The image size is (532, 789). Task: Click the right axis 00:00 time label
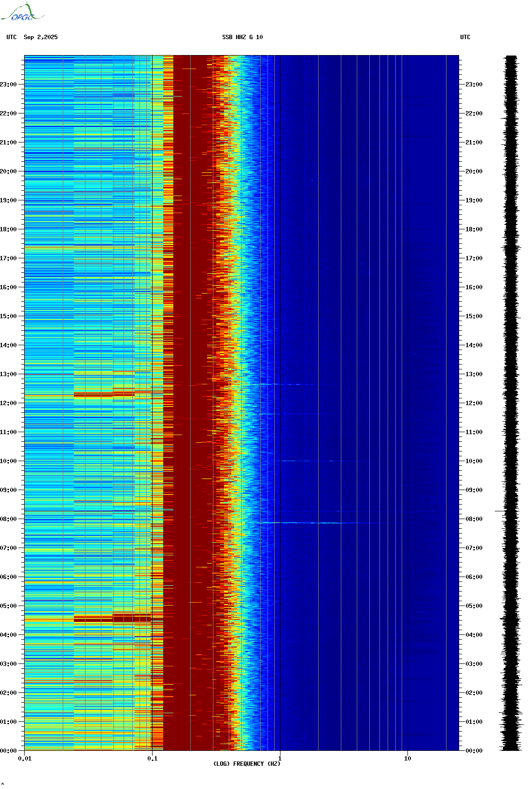(474, 751)
